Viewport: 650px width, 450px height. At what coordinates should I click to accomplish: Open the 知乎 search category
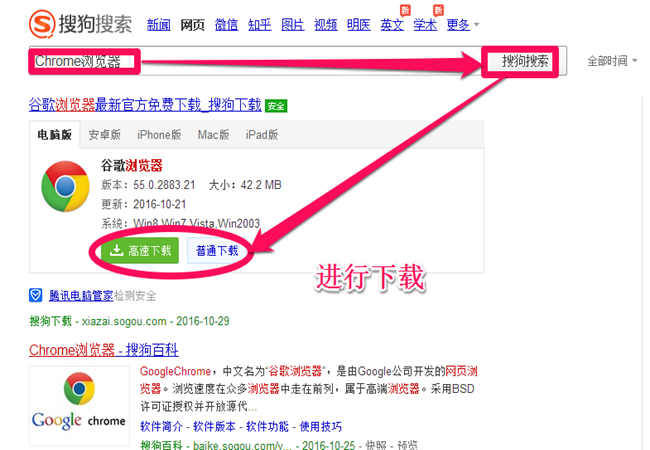coord(260,25)
